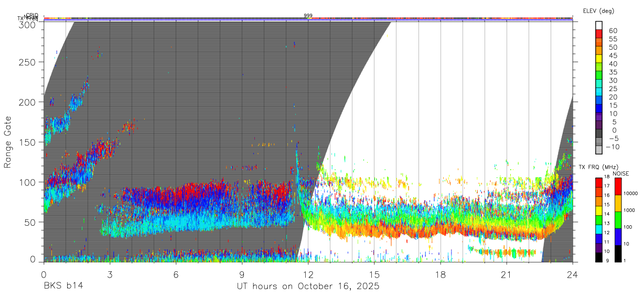Pick the yellow segment of ELEV color bar
The height and width of the screenshot is (297, 644).
click(599, 59)
